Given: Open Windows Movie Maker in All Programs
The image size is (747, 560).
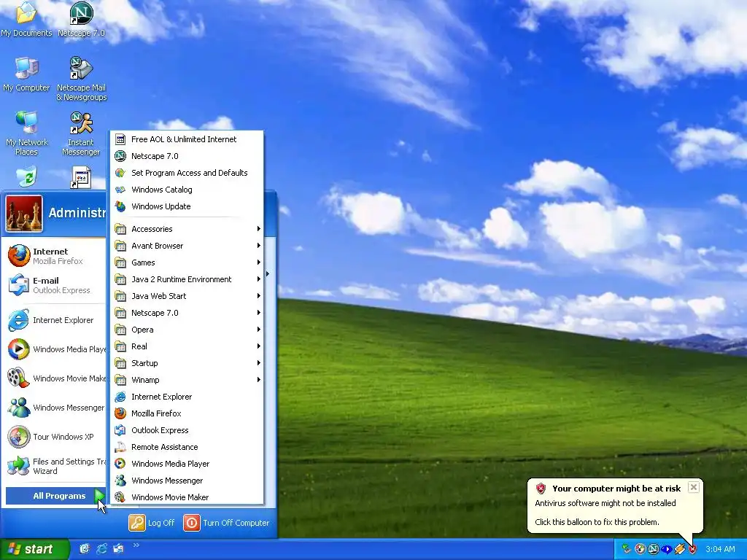Looking at the screenshot, I should [x=187, y=497].
